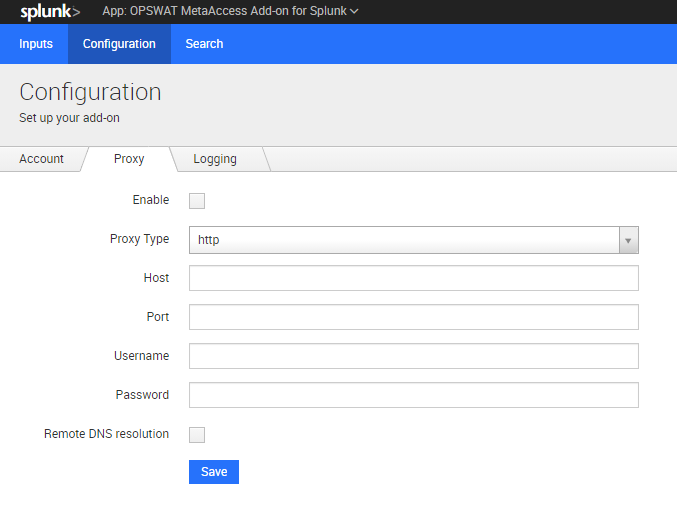Focus the Host input field

[x=414, y=278]
